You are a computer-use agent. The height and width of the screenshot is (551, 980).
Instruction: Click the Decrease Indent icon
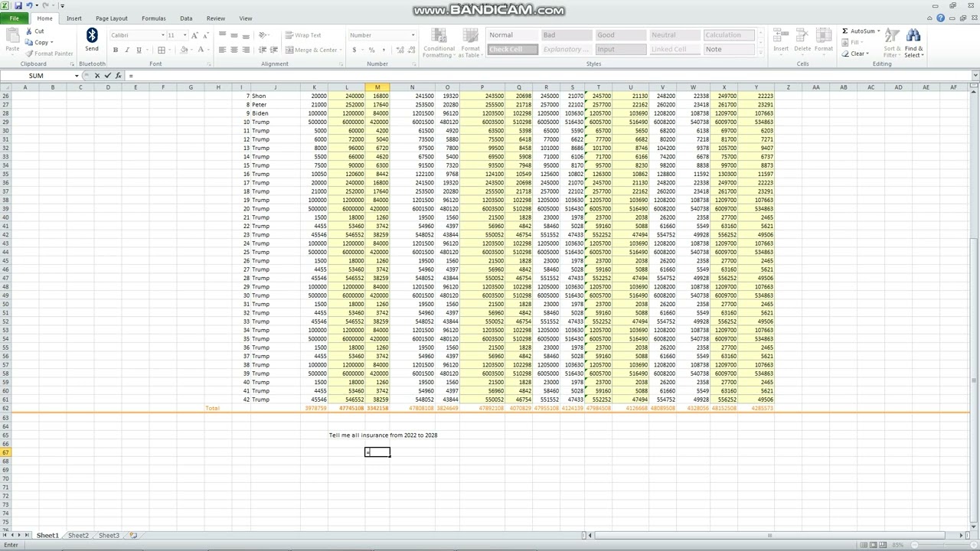(x=263, y=50)
